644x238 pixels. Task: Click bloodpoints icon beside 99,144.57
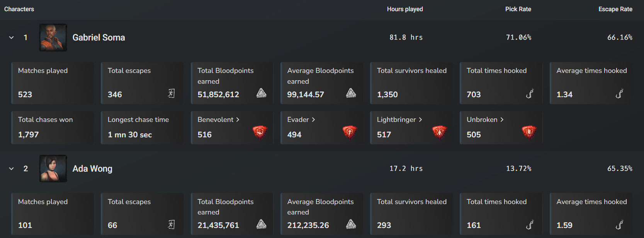coord(351,93)
